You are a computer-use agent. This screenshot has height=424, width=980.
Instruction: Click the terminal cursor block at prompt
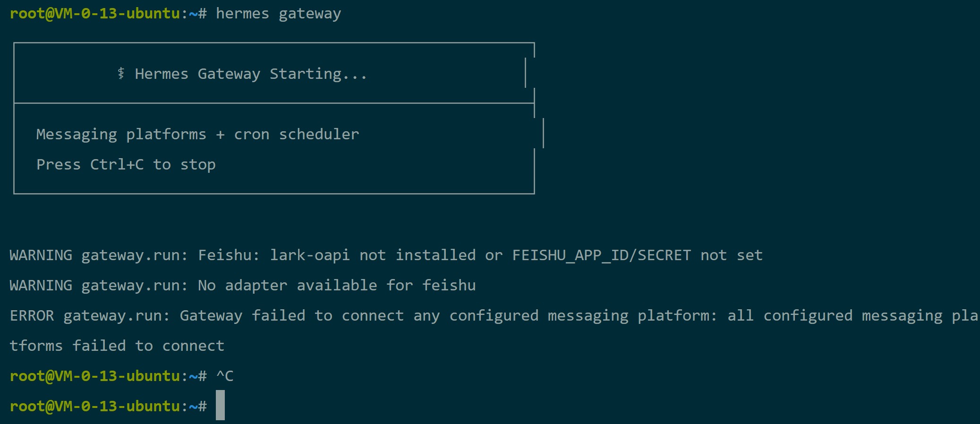pos(220,405)
